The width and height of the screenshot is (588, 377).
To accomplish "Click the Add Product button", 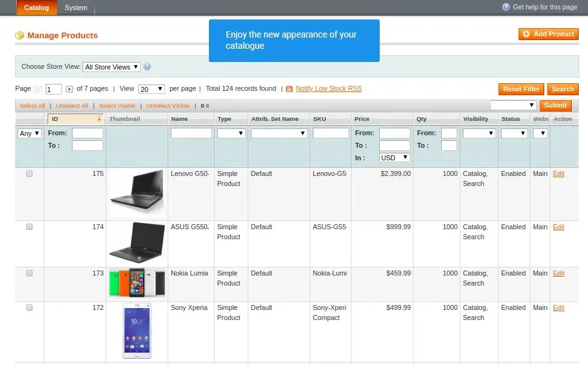I will tap(548, 34).
